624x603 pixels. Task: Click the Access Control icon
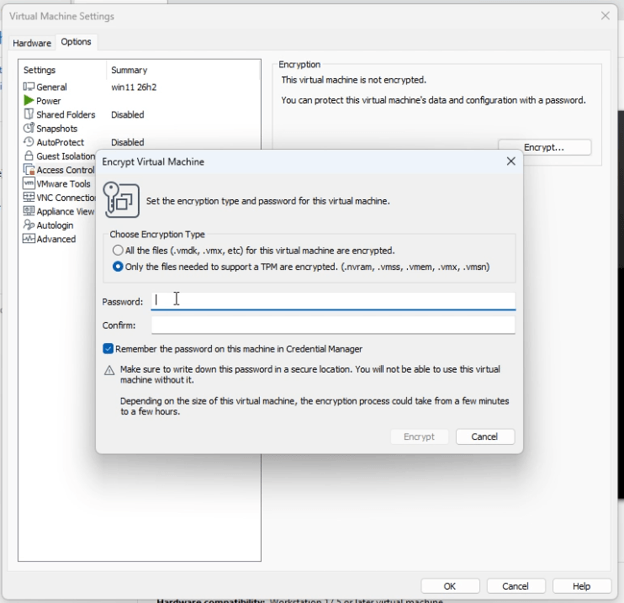coord(29,170)
